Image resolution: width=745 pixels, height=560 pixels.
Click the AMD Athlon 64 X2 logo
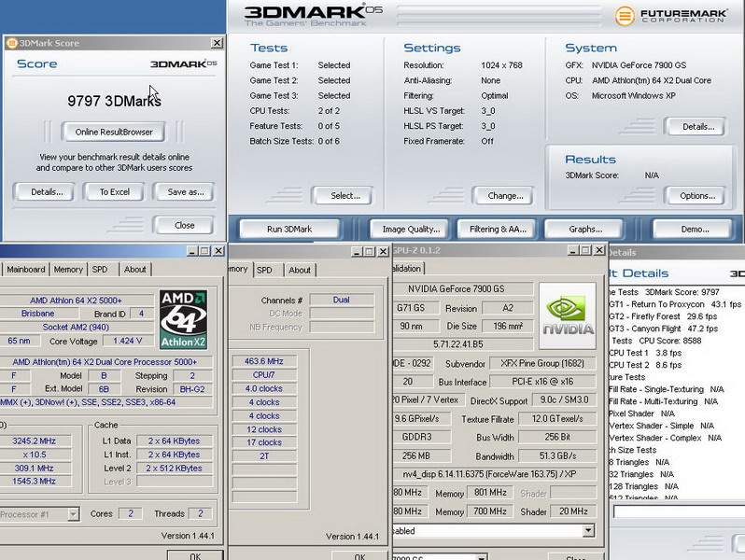click(183, 319)
